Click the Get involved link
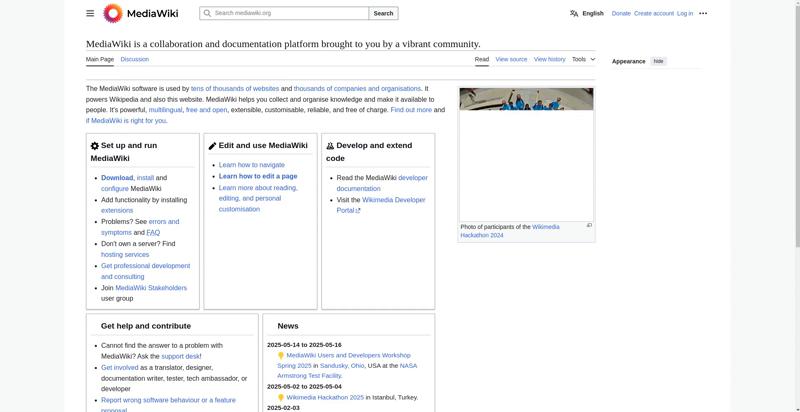800x412 pixels. point(119,368)
